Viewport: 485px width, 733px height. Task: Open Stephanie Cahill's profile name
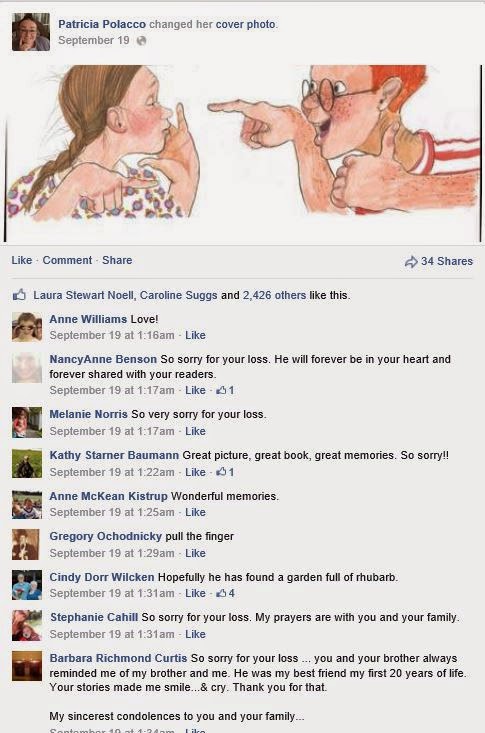pyautogui.click(x=94, y=617)
